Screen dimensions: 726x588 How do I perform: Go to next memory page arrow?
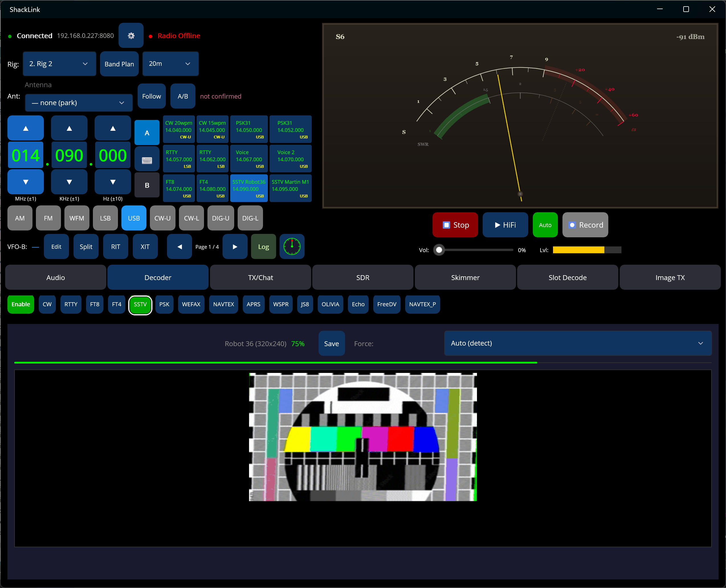point(235,247)
